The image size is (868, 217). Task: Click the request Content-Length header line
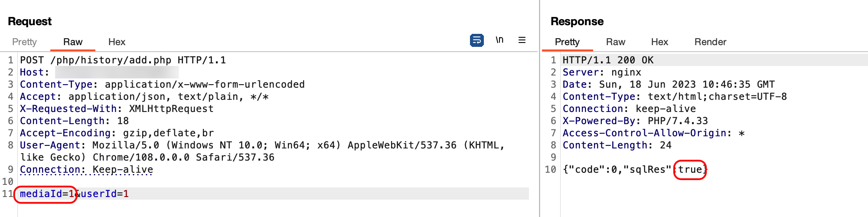[x=74, y=121]
